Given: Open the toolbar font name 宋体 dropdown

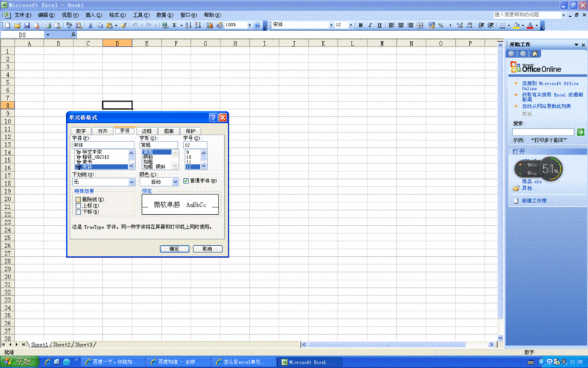Looking at the screenshot, I should (x=331, y=25).
